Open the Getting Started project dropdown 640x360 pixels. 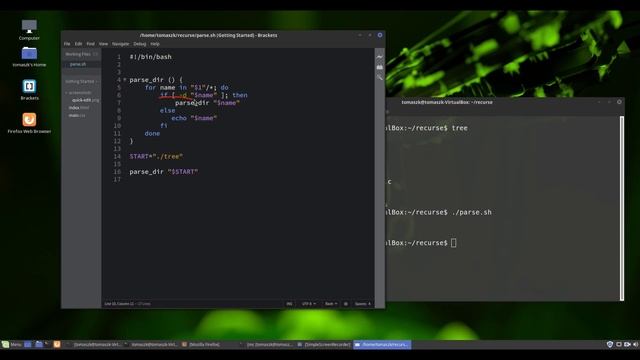(81, 81)
